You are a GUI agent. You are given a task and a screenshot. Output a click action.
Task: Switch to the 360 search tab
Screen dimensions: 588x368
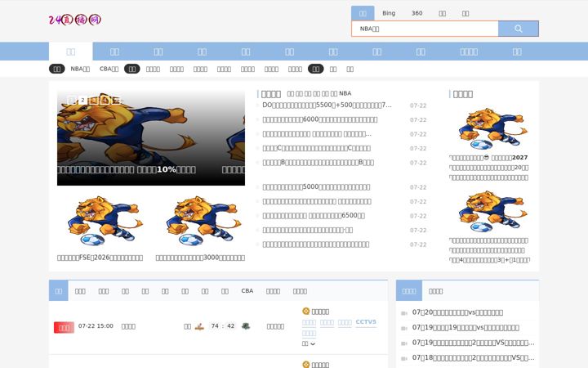coord(417,13)
